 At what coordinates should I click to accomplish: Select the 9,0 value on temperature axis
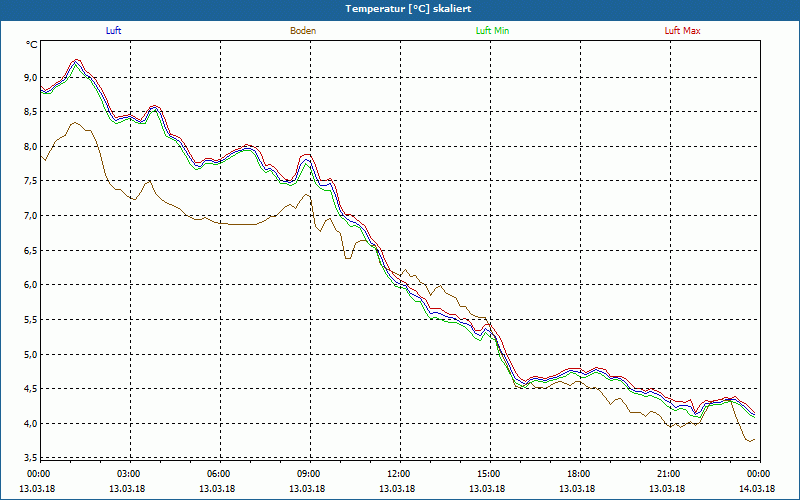(x=31, y=77)
